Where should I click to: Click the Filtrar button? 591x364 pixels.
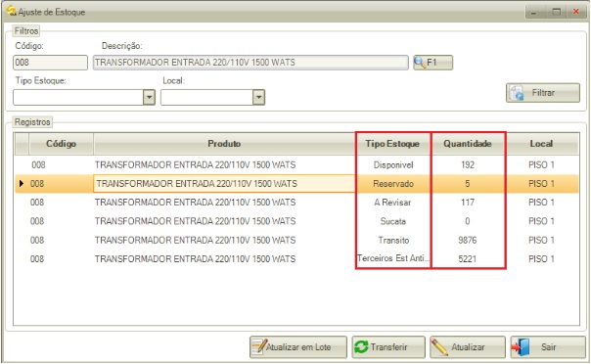coord(543,93)
